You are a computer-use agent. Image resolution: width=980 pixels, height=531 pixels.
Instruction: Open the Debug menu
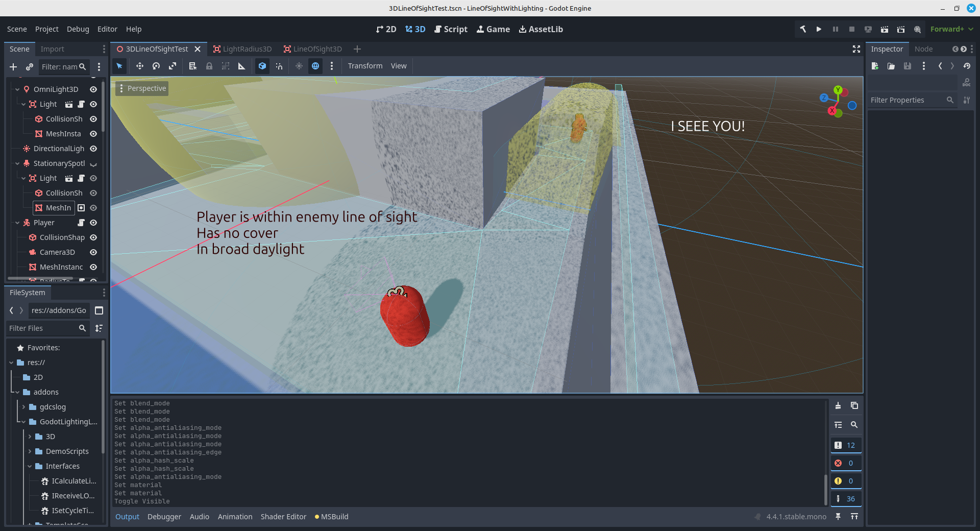coord(78,29)
